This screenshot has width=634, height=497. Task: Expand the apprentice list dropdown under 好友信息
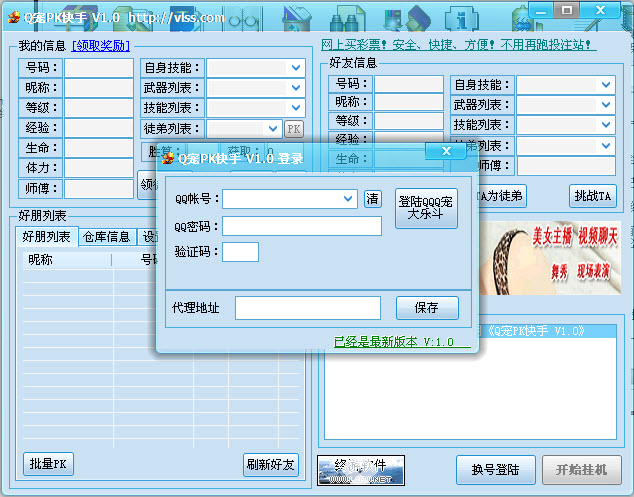[606, 145]
